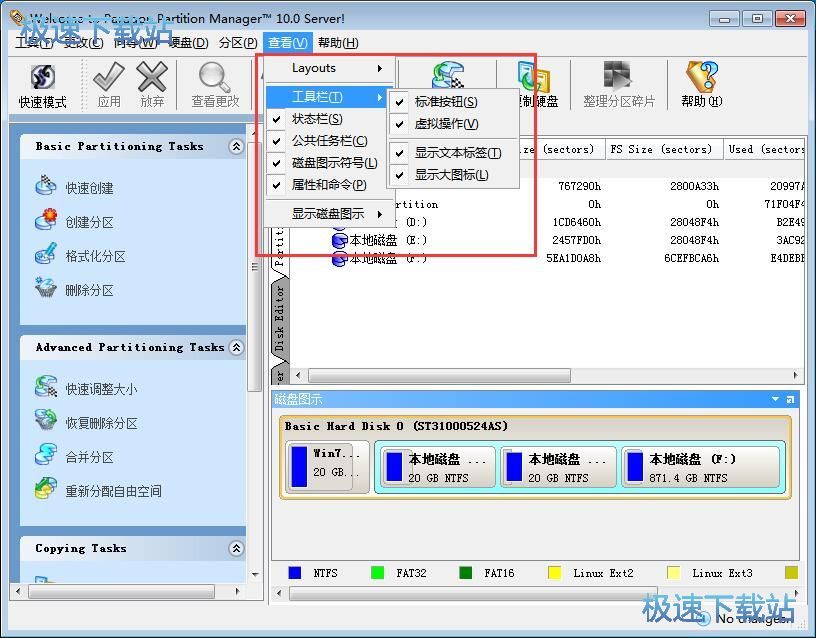Start the 重新分配自由空间 redistribute free space task
Image resolution: width=816 pixels, height=638 pixels.
tap(98, 490)
